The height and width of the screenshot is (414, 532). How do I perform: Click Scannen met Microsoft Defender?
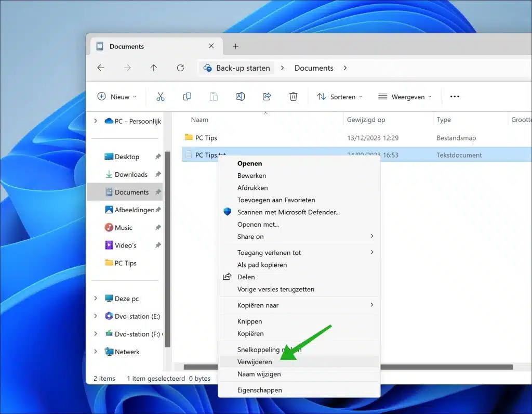coord(288,212)
